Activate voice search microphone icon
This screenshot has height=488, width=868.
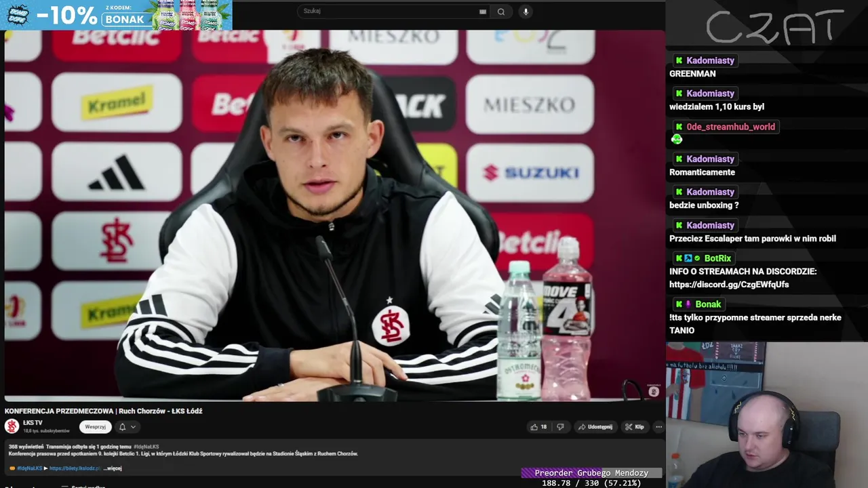(526, 12)
